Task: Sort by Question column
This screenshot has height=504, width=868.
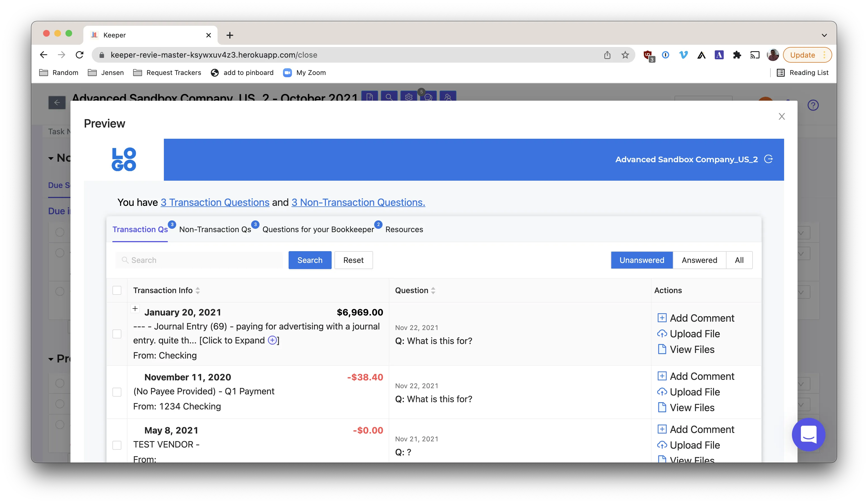Action: coord(433,290)
